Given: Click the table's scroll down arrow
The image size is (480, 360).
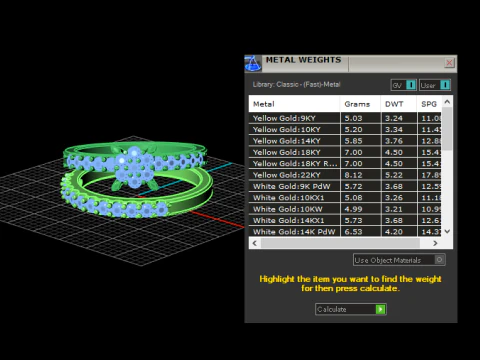Looking at the screenshot, I should 447,231.
